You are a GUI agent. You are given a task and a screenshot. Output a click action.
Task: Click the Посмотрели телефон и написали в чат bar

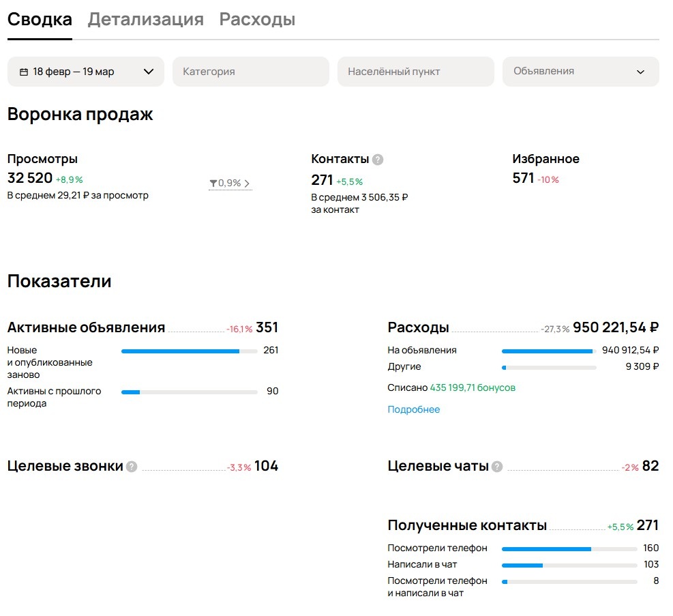pos(569,582)
